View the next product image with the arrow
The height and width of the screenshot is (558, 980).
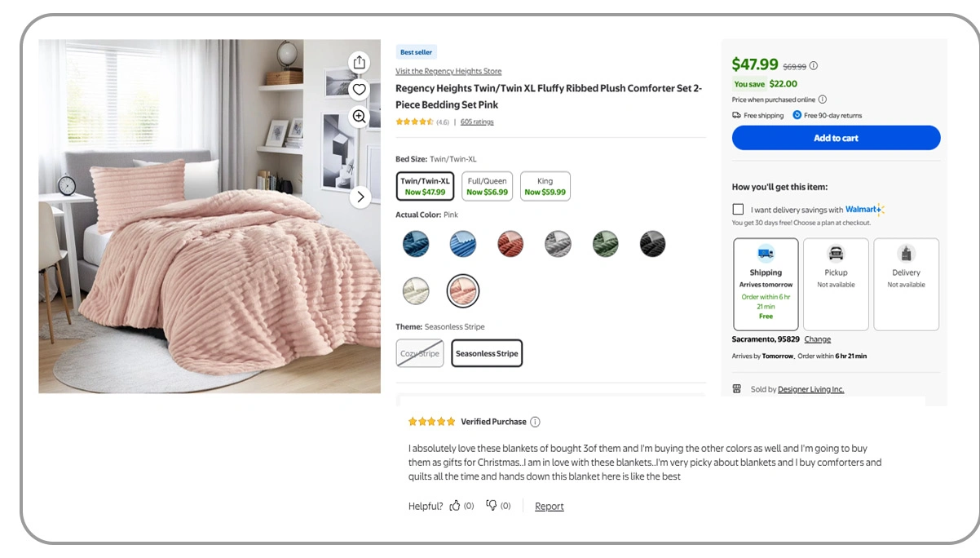[x=360, y=197]
